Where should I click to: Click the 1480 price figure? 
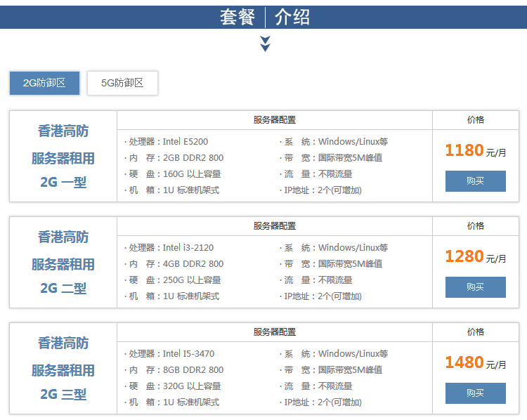[x=464, y=362]
